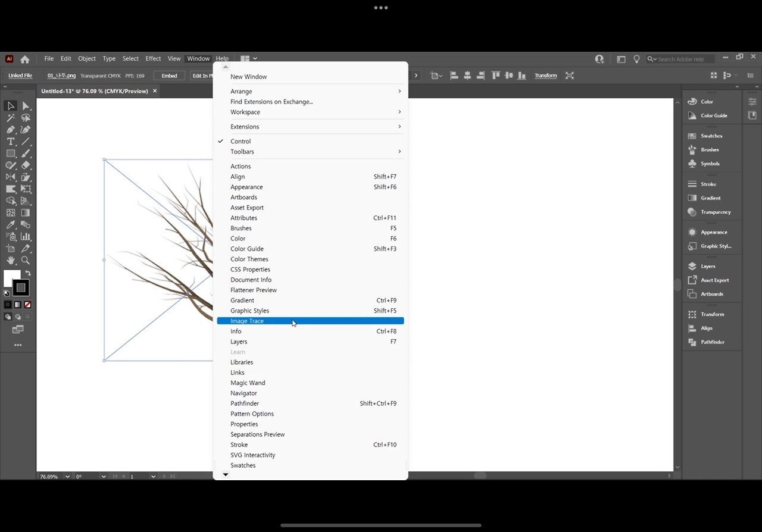
Task: Choose Pathfinder from Window menu
Action: click(310, 403)
